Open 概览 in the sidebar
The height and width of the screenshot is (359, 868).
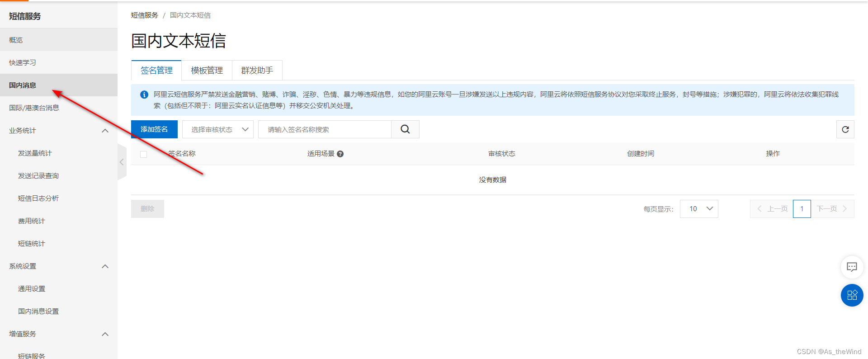pos(59,40)
